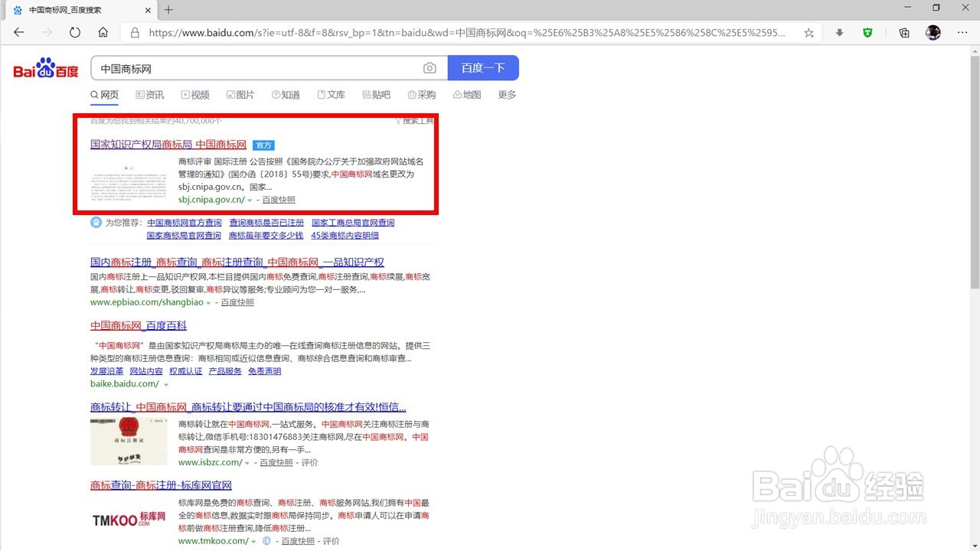Open 商标转让_中国商标网 result title
The height and width of the screenshot is (551, 980).
point(248,407)
